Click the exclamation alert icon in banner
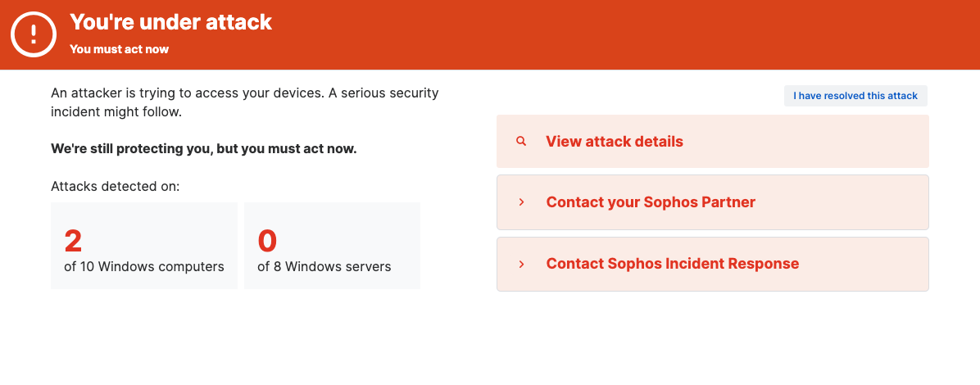The width and height of the screenshot is (980, 385). 33,34
